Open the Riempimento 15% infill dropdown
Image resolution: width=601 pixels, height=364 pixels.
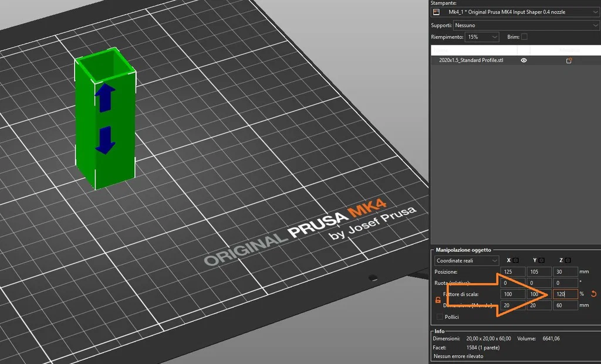point(482,37)
